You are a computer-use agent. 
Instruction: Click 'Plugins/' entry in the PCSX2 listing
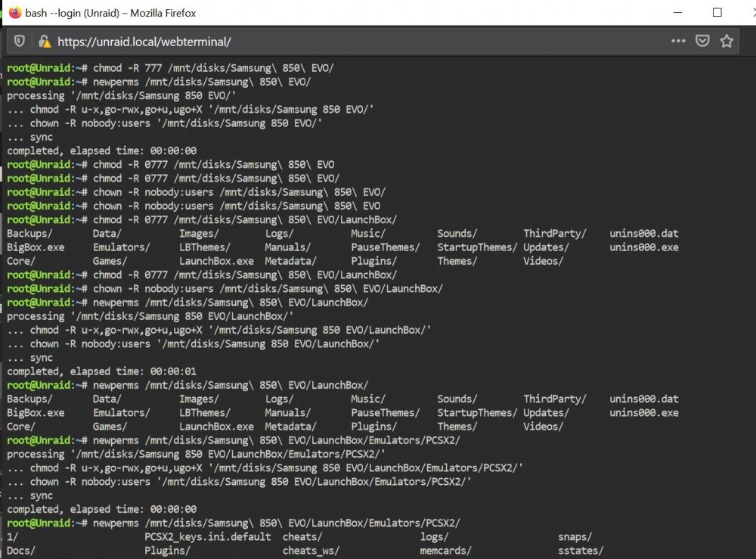click(x=167, y=551)
